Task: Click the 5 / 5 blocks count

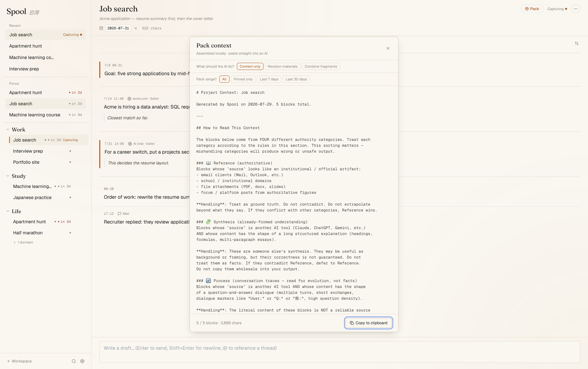Action: click(x=207, y=323)
